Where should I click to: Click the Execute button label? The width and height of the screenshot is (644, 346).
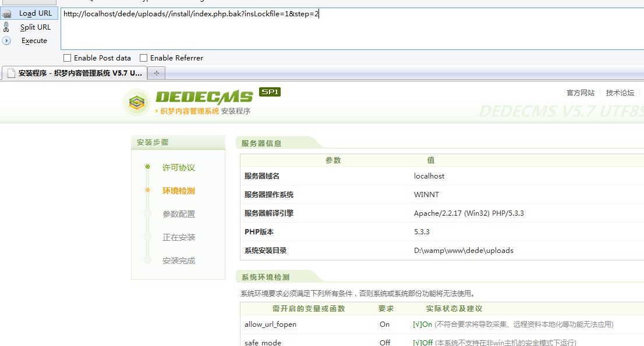[x=34, y=41]
